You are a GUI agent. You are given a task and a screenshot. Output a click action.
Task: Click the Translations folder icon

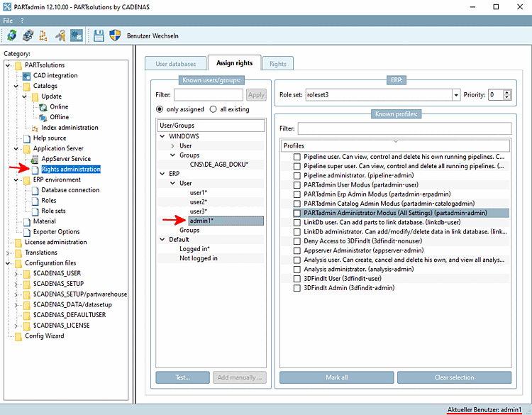pos(18,253)
